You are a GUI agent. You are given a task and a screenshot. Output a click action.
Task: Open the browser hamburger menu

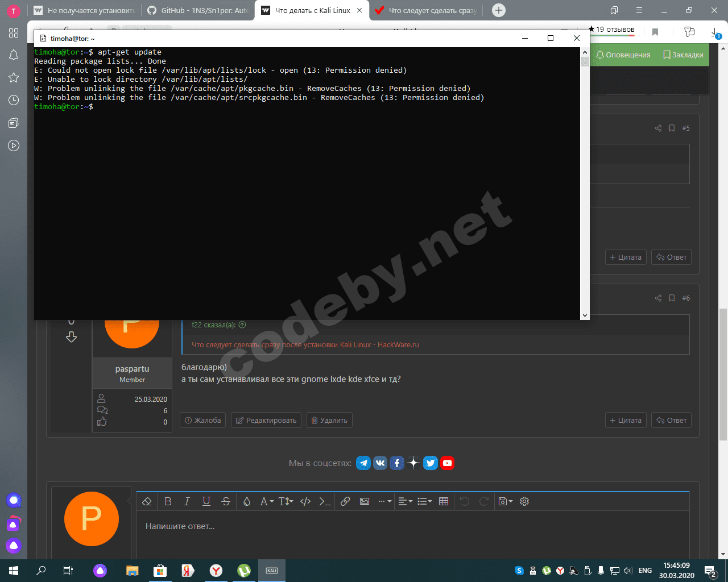pyautogui.click(x=639, y=10)
